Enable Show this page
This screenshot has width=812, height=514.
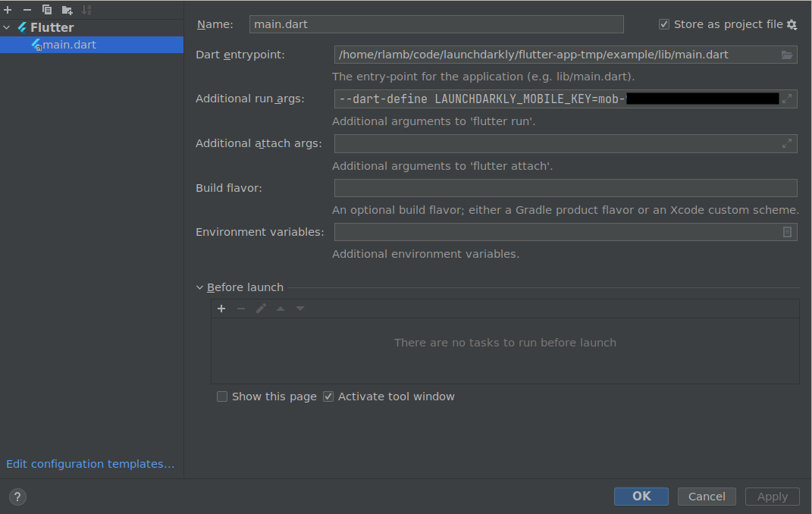coord(222,396)
